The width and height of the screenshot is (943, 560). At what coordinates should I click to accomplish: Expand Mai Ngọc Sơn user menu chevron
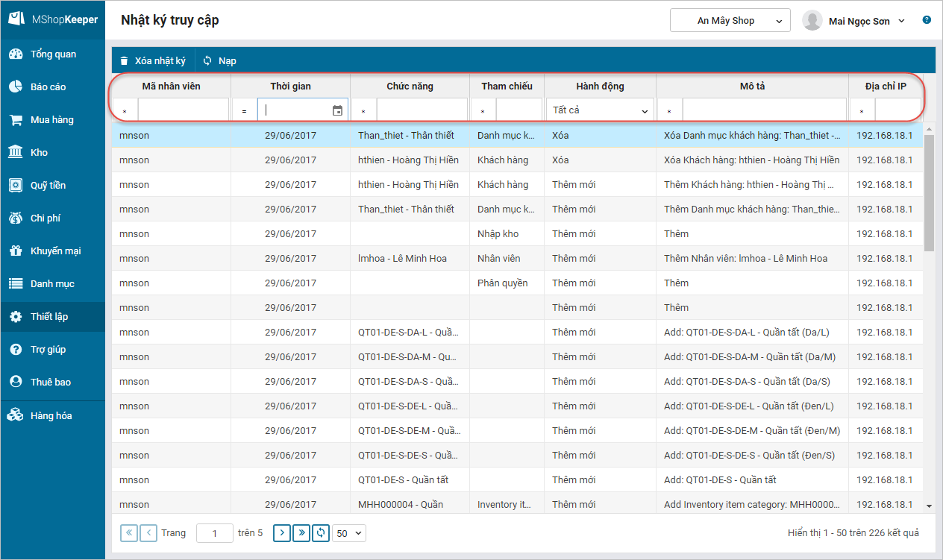pyautogui.click(x=901, y=21)
